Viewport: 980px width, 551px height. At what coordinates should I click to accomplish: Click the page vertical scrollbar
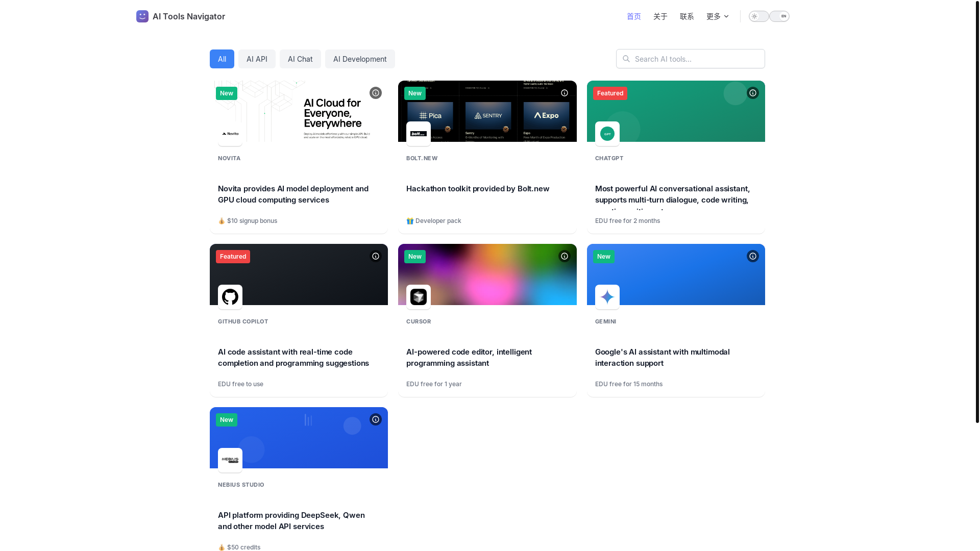(977, 212)
